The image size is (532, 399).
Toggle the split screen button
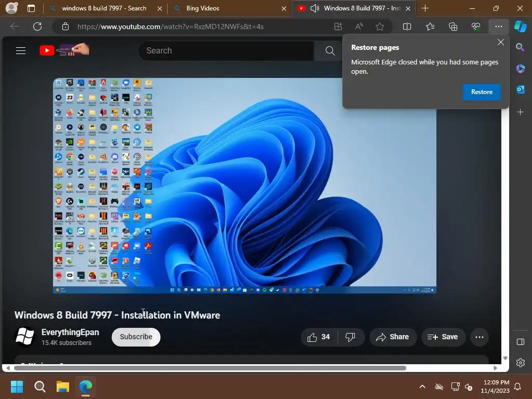coord(407,26)
